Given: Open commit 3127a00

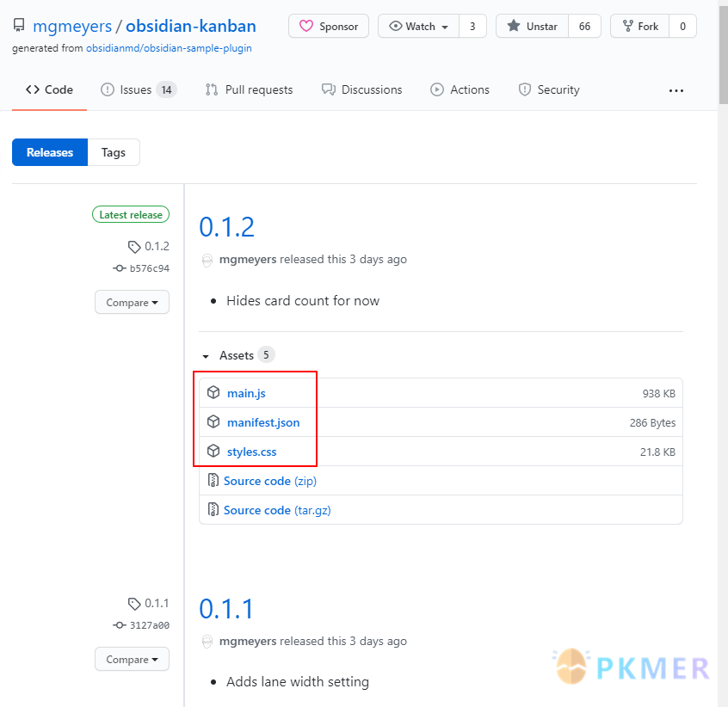Looking at the screenshot, I should pos(142,625).
